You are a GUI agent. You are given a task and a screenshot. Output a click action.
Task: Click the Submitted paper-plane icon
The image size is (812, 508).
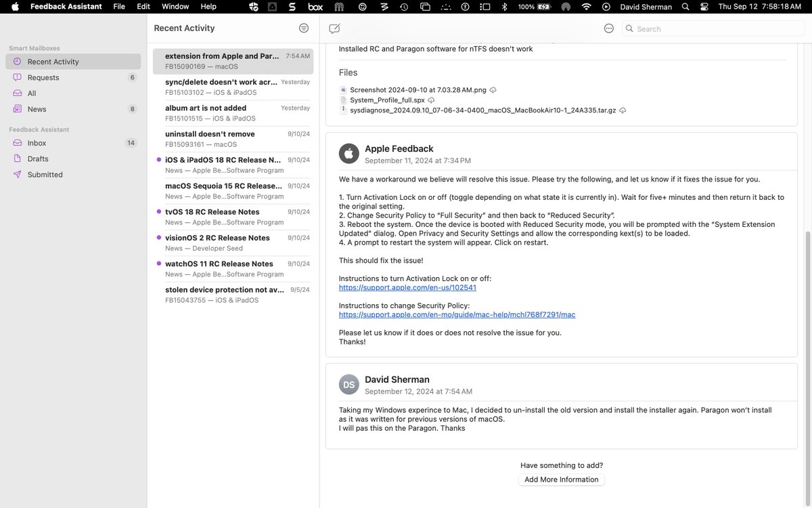18,175
